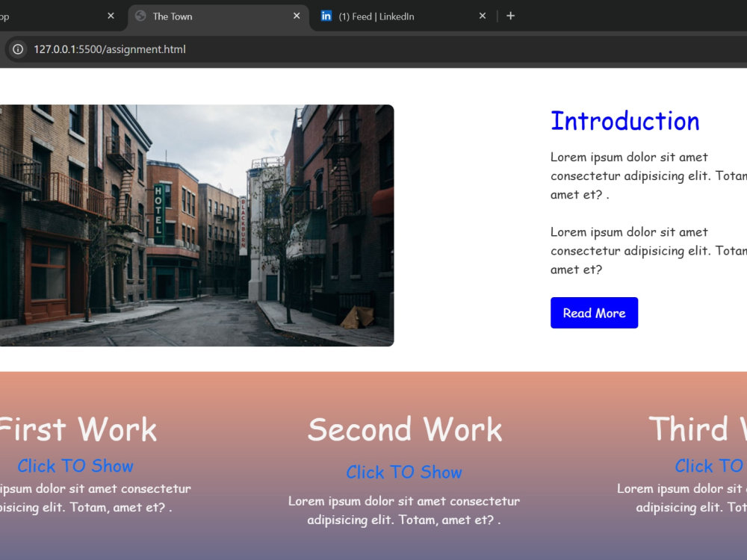Click the LinkedIn tab favicon
The width and height of the screenshot is (747, 560).
(x=326, y=16)
